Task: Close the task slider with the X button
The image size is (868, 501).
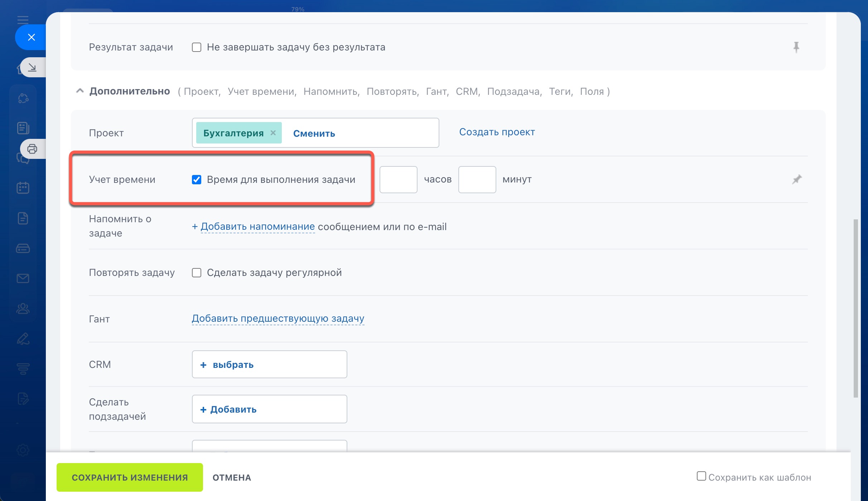Action: (32, 37)
